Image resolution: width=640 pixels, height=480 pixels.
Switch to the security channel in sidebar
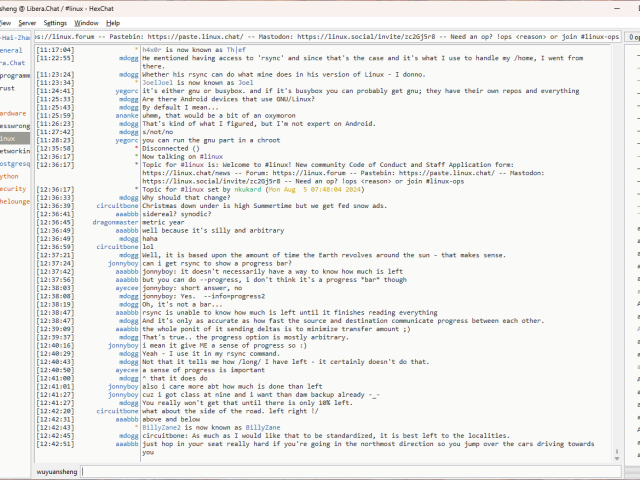tap(13, 188)
